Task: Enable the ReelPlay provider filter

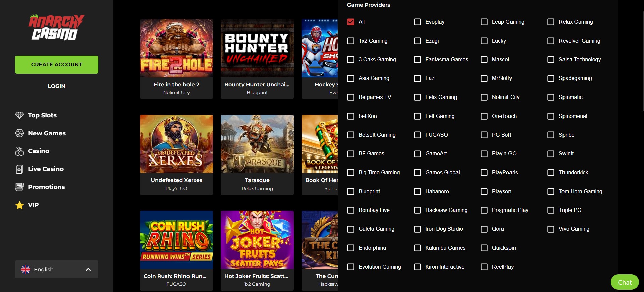Action: pyautogui.click(x=484, y=267)
